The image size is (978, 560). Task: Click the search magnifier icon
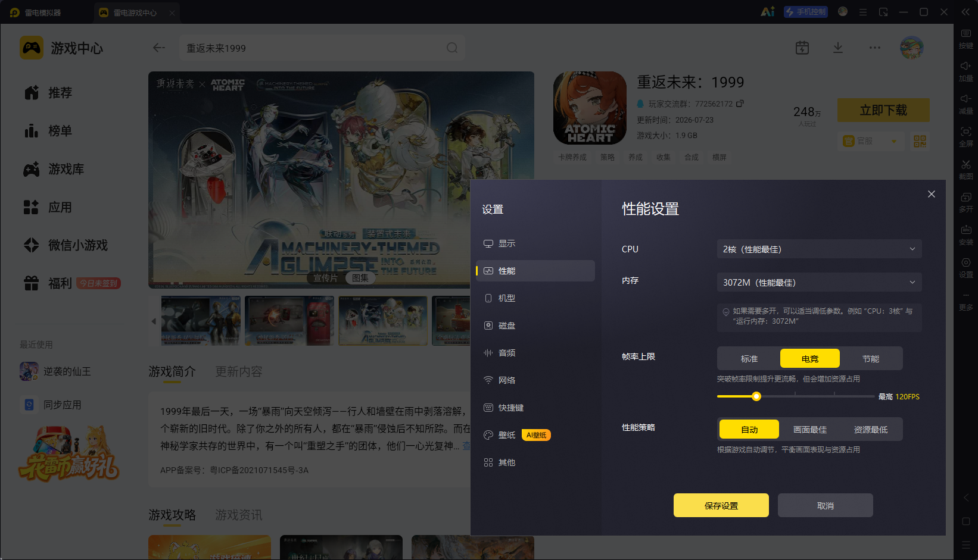pyautogui.click(x=452, y=48)
